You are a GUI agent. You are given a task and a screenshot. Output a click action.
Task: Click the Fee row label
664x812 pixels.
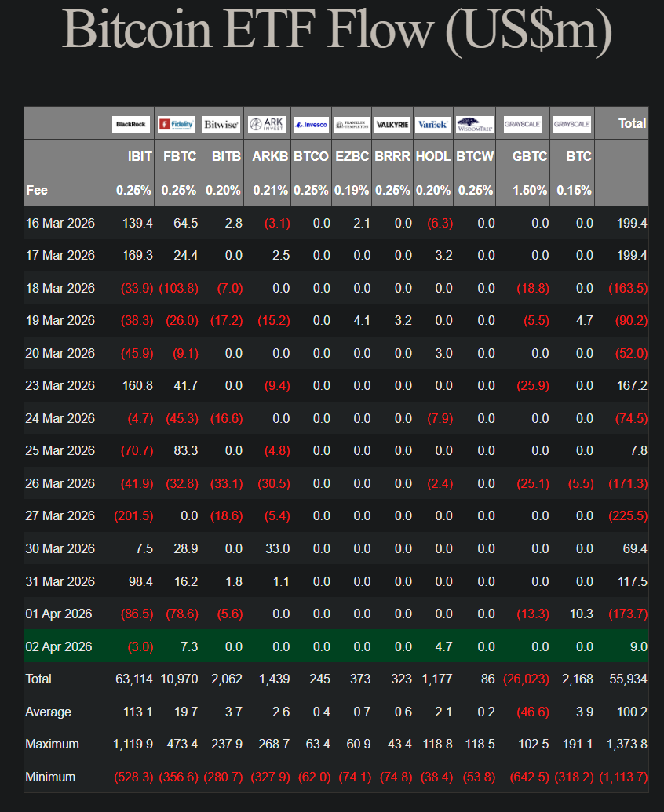(36, 190)
